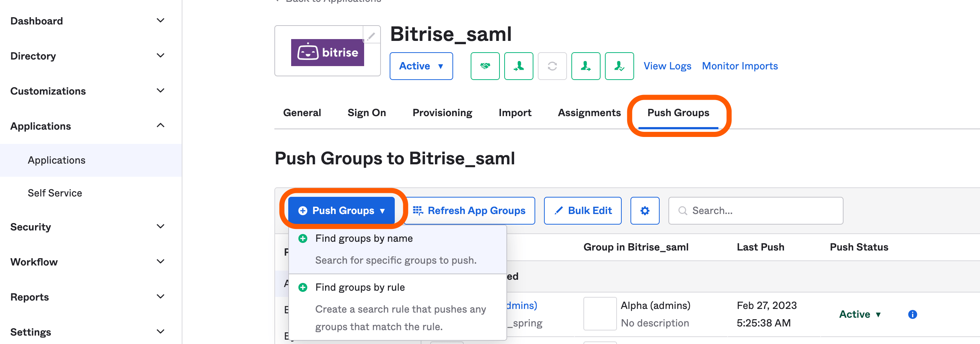The height and width of the screenshot is (344, 980).
Task: Select the verified user assignment icon
Action: tap(619, 66)
